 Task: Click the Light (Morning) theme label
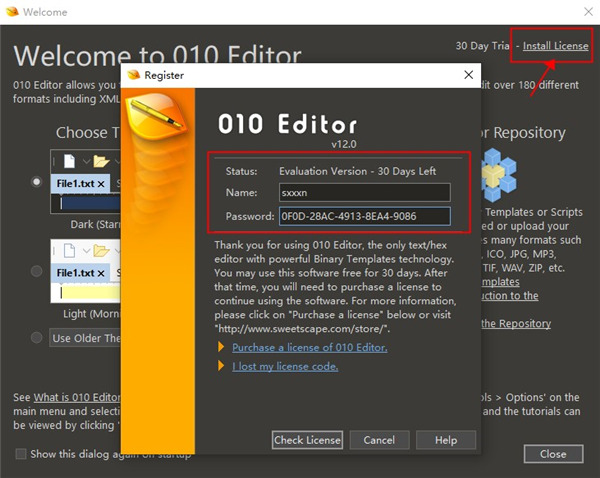point(92,314)
